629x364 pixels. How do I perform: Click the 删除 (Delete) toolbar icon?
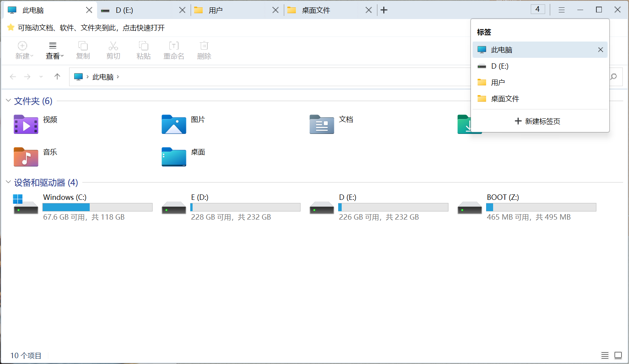pyautogui.click(x=204, y=50)
